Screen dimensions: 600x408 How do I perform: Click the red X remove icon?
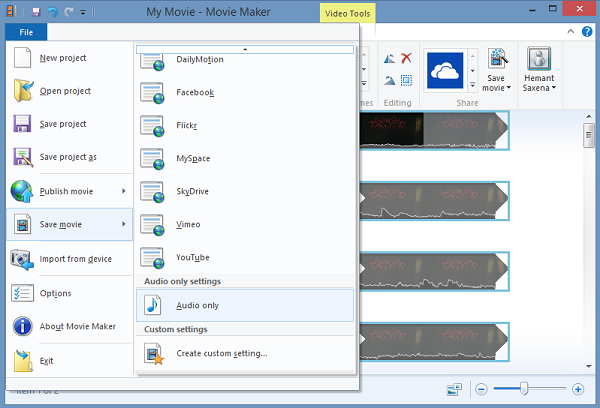click(406, 59)
